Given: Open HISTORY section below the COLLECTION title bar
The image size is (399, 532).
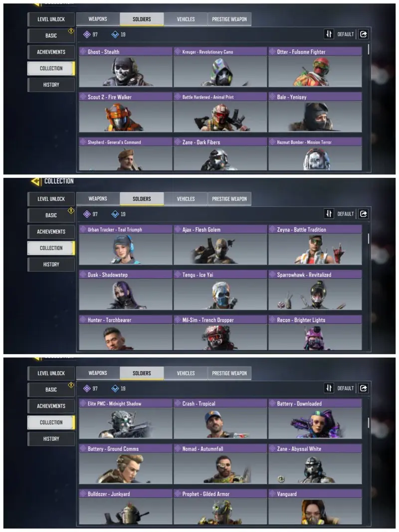Looking at the screenshot, I should tap(51, 264).
